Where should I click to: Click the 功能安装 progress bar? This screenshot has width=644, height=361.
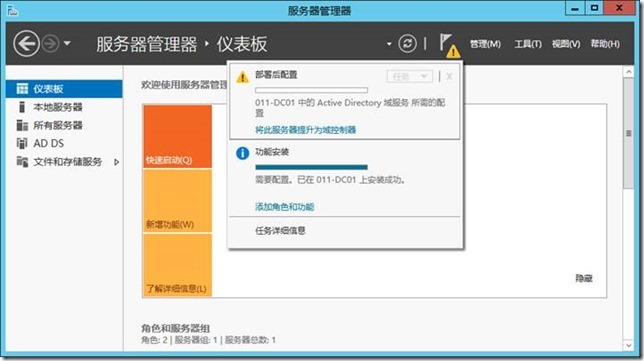click(311, 167)
